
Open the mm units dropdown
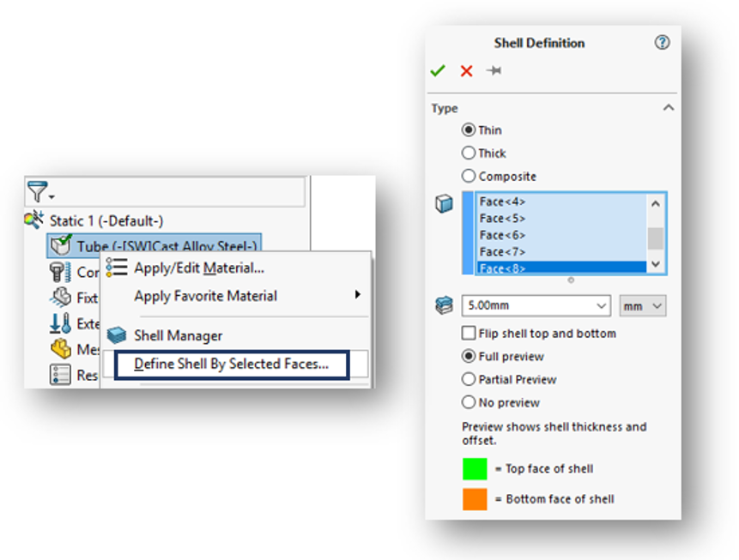click(x=657, y=305)
